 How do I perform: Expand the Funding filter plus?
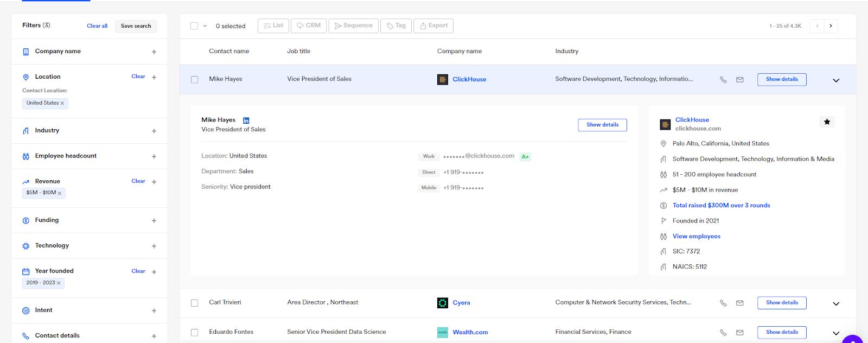(x=154, y=221)
